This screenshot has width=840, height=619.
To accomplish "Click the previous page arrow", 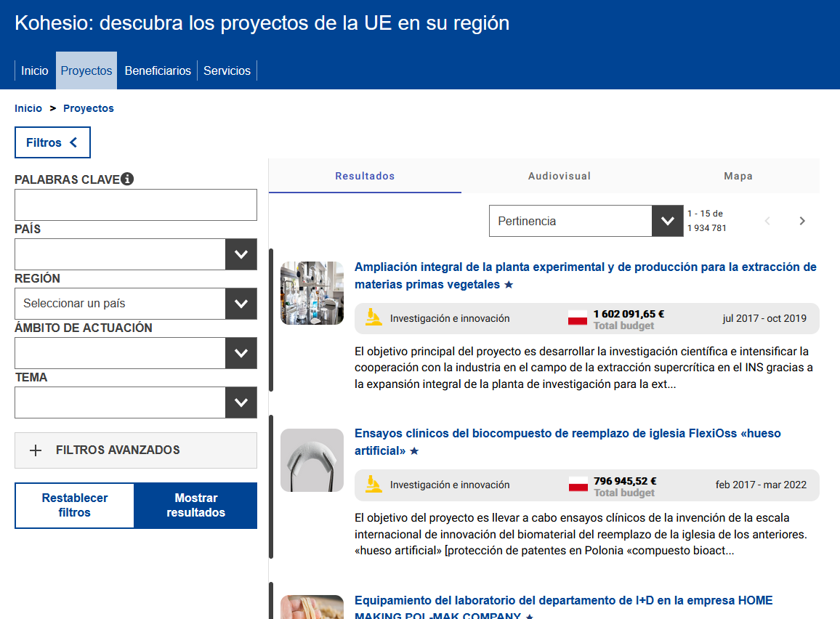I will 767,220.
